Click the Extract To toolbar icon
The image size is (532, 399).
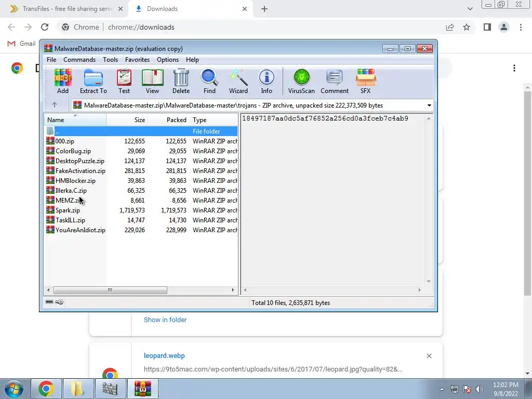(x=94, y=82)
